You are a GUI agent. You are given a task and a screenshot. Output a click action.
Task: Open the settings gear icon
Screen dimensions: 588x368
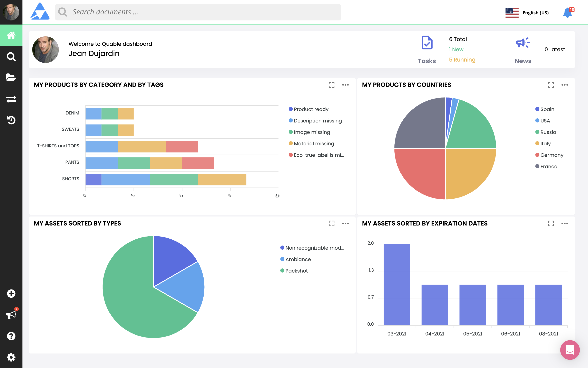(11, 357)
